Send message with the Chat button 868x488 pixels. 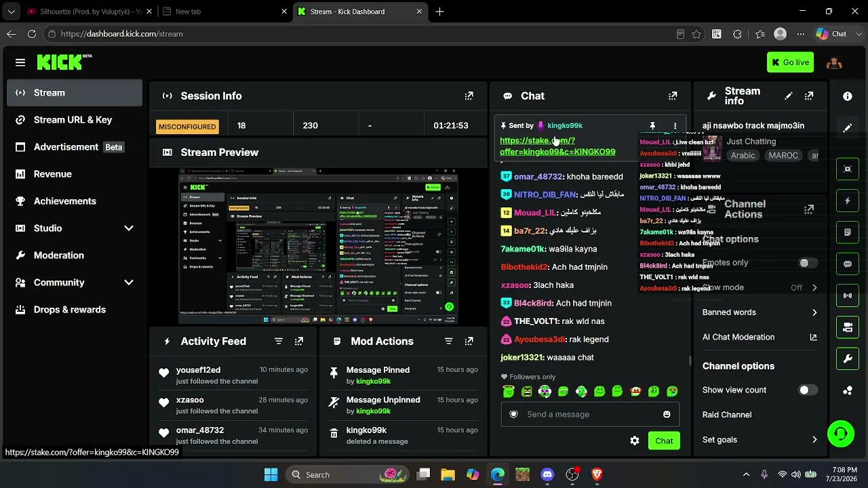click(664, 441)
